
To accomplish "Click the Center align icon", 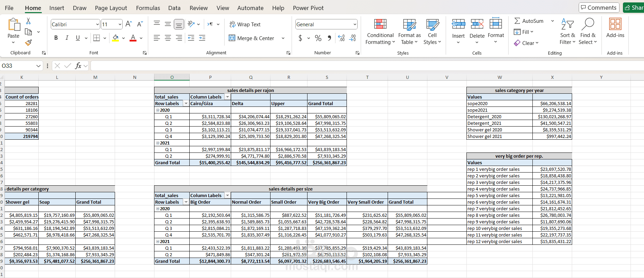I will pos(168,38).
